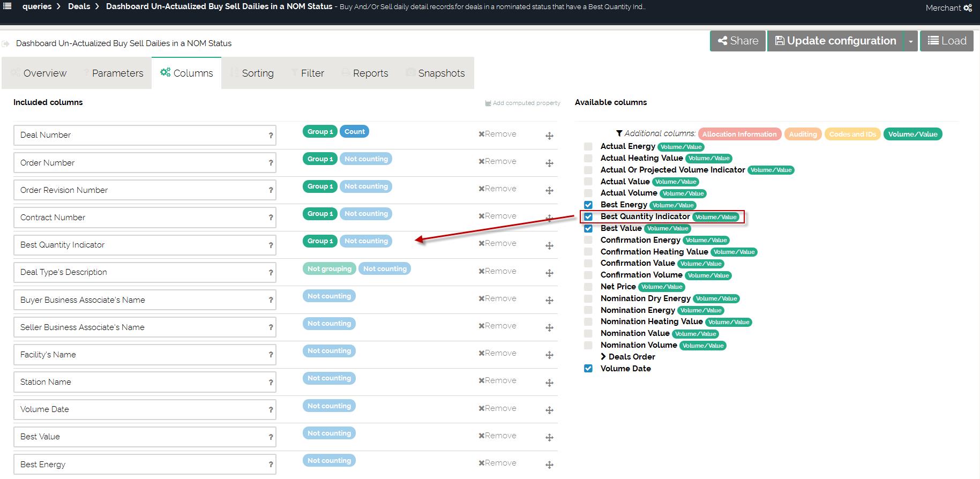
Task: Click the drag handle for Deal Number row
Action: (x=549, y=136)
